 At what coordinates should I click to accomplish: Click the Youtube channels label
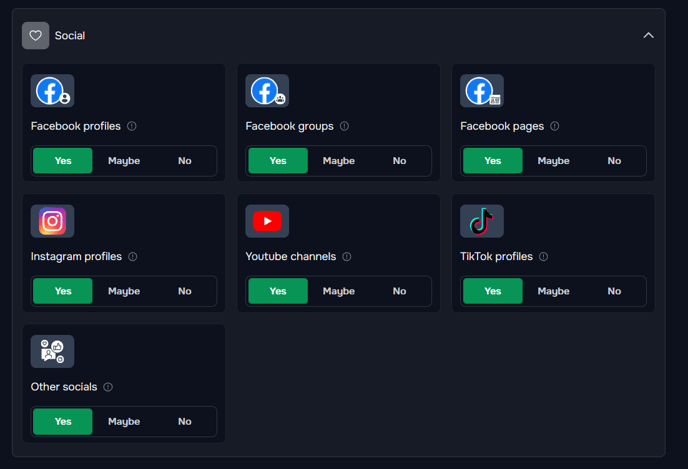point(291,257)
